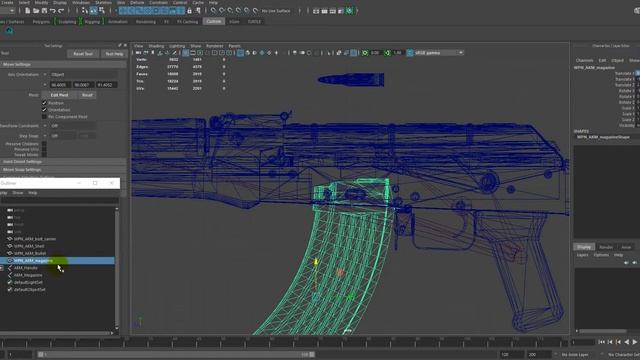
Task: Click the first new layer icon in the layer editor
Action: click(626, 263)
